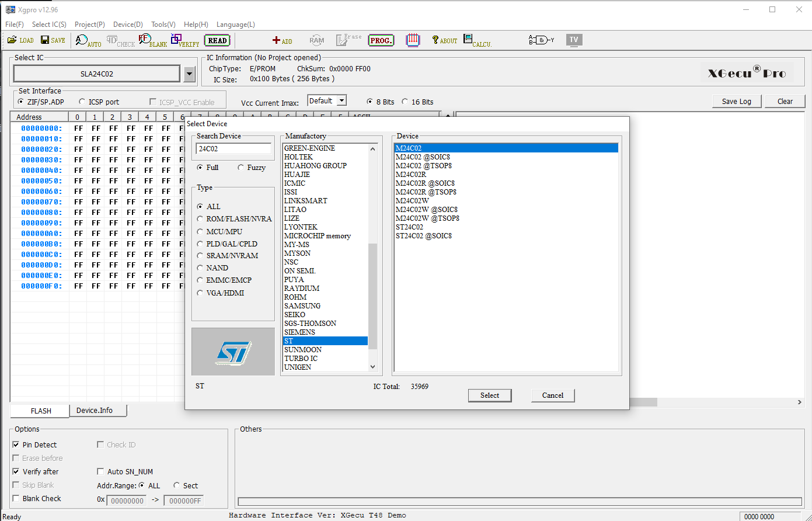This screenshot has width=812, height=521.
Task: Choose 16 Bits data width
Action: [x=418, y=102]
